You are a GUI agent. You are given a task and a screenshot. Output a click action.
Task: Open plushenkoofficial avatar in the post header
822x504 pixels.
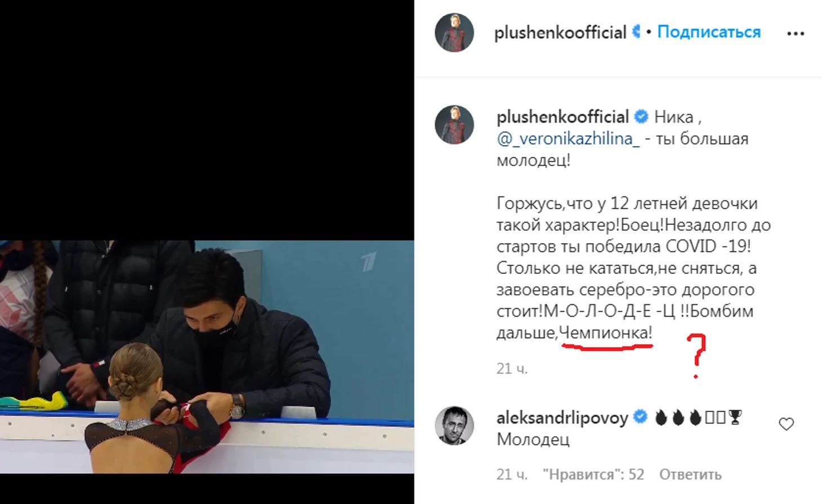[x=454, y=33]
